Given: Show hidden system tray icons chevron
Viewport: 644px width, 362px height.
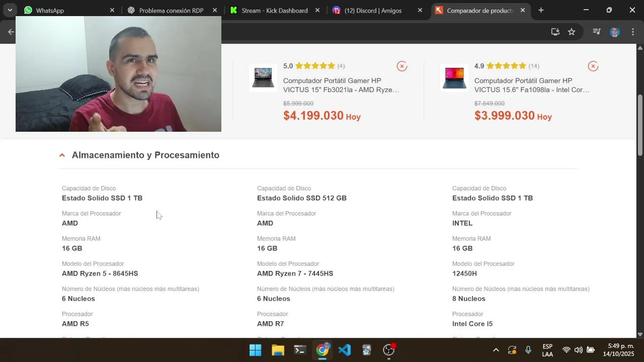Looking at the screenshot, I should [x=496, y=350].
